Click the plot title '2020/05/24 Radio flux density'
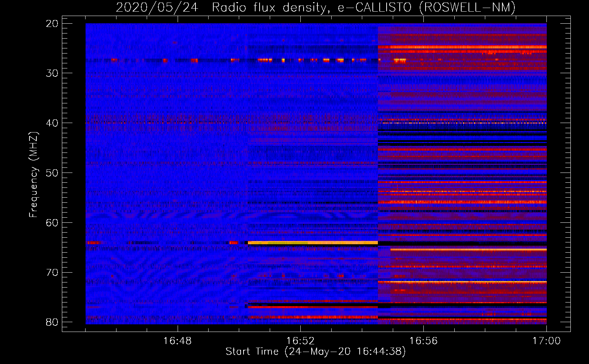This screenshot has height=364, width=589. coord(223,7)
